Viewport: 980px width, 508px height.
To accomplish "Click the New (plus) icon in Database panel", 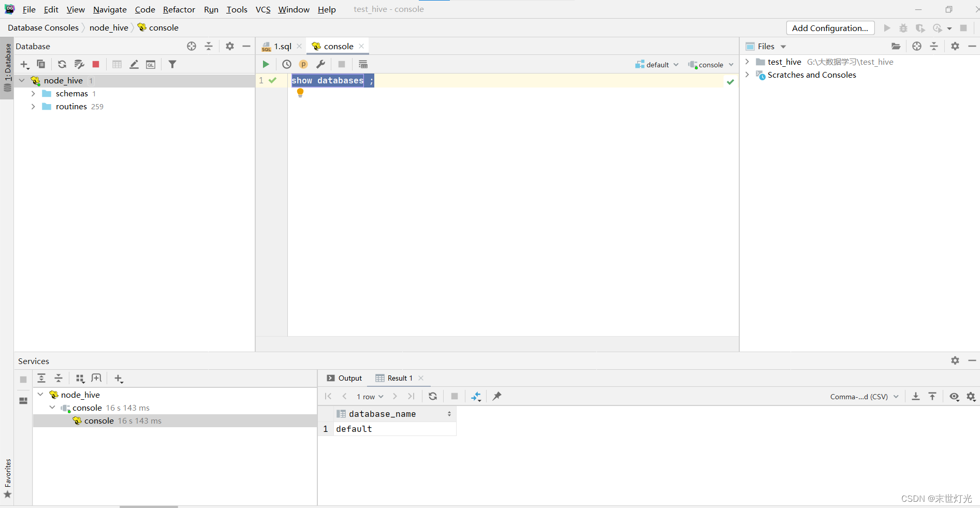I will (24, 64).
